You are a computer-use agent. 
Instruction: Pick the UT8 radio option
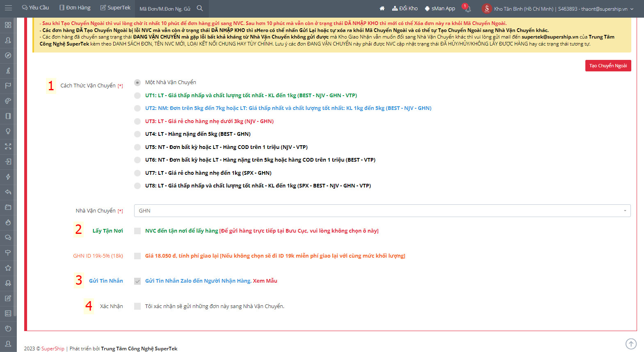point(137,186)
